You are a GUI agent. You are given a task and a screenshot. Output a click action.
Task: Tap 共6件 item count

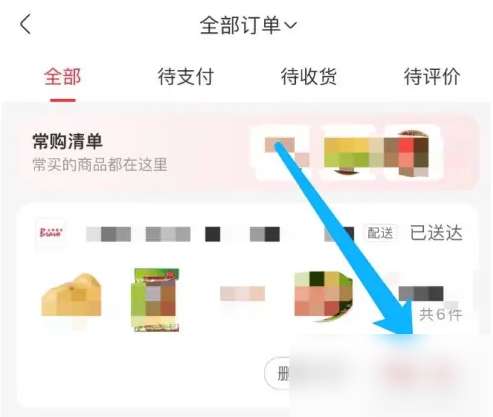coord(441,314)
